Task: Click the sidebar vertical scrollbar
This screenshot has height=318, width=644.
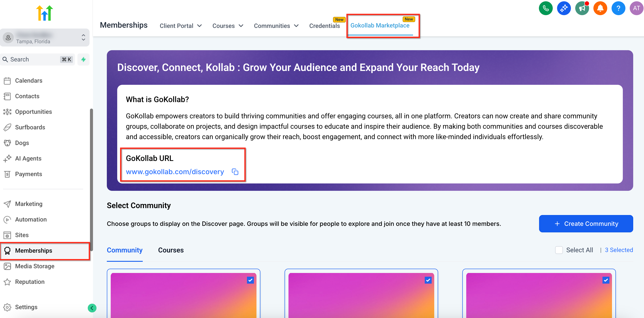Action: click(91, 180)
